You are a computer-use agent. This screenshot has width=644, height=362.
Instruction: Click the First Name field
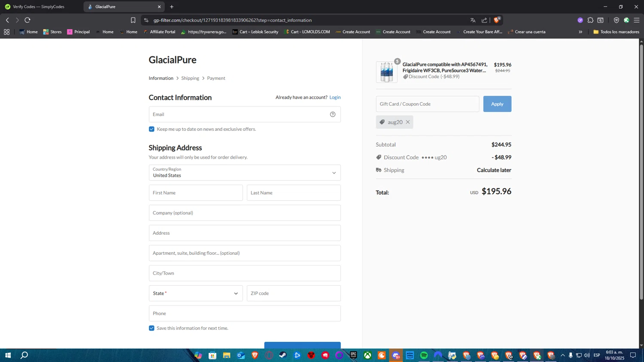point(196,193)
